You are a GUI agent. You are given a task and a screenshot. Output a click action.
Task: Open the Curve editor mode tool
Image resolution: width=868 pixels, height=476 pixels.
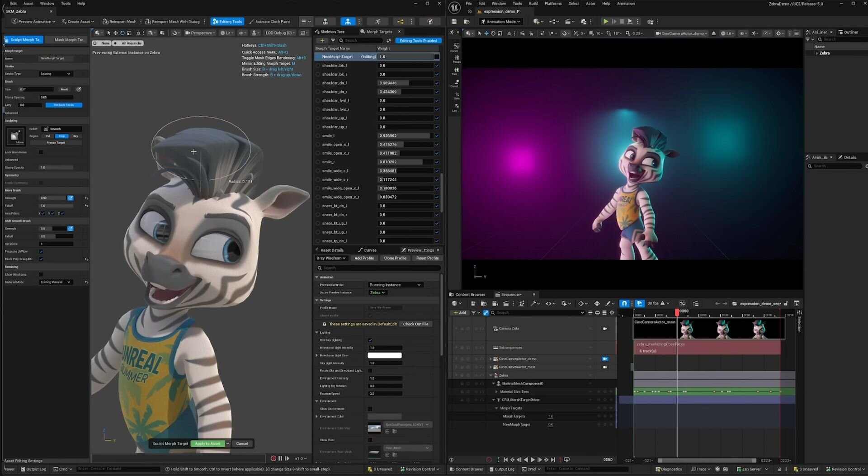(456, 47)
